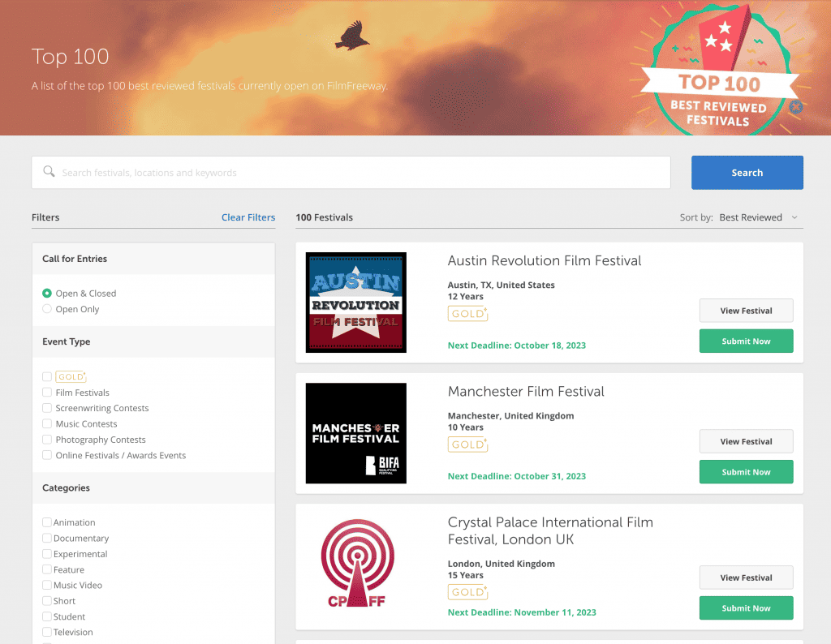Enable the Music Video category checkbox

click(x=47, y=586)
